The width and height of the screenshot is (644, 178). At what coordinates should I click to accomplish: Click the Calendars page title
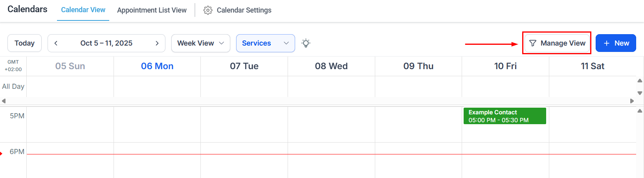click(28, 9)
